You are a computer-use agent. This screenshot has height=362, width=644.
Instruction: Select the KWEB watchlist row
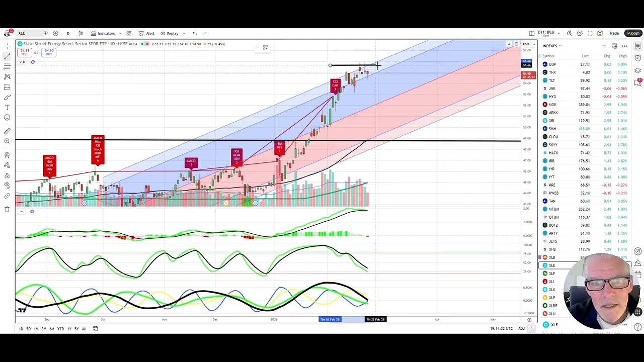tap(585, 193)
